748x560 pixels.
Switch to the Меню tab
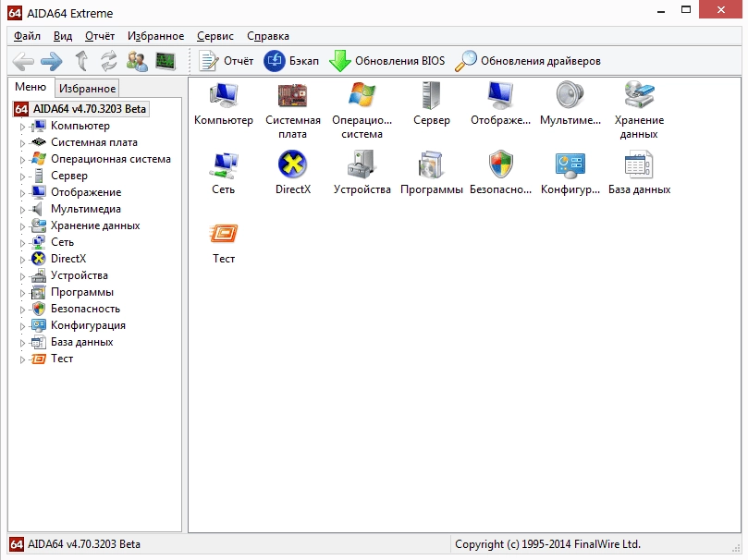31,87
